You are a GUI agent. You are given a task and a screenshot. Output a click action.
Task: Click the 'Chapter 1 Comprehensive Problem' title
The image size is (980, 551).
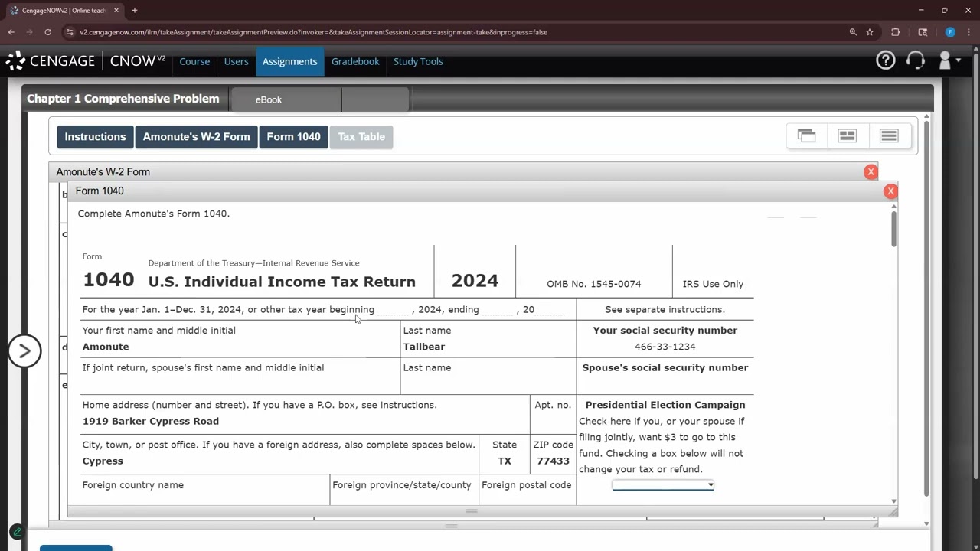[x=123, y=99]
